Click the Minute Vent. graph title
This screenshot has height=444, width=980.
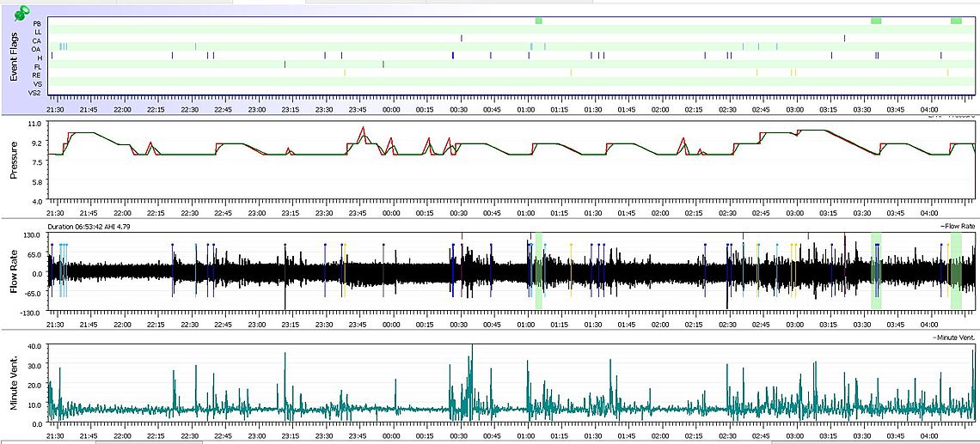point(14,383)
